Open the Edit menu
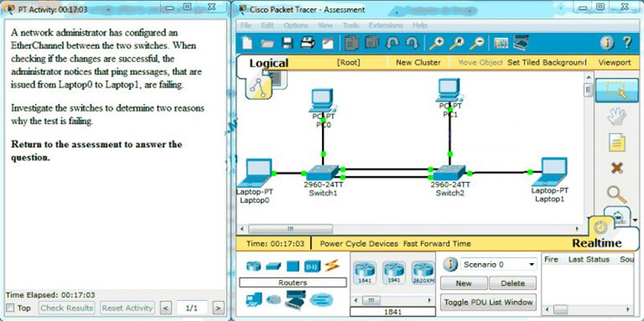The height and width of the screenshot is (321, 644). [267, 26]
